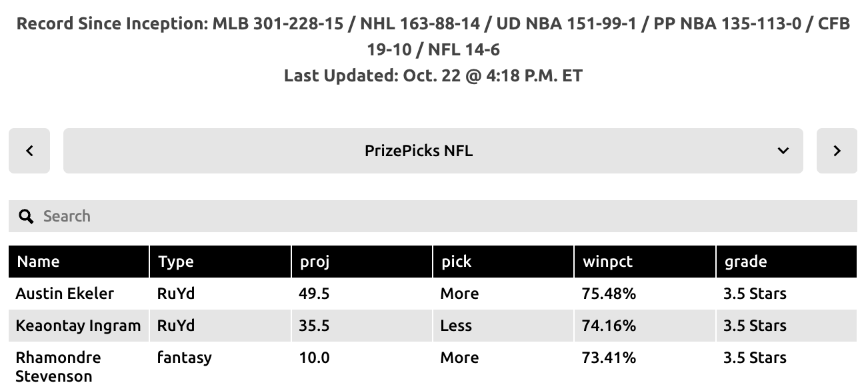Image resolution: width=868 pixels, height=391 pixels.
Task: Click the search magnifying glass icon
Action: click(27, 216)
